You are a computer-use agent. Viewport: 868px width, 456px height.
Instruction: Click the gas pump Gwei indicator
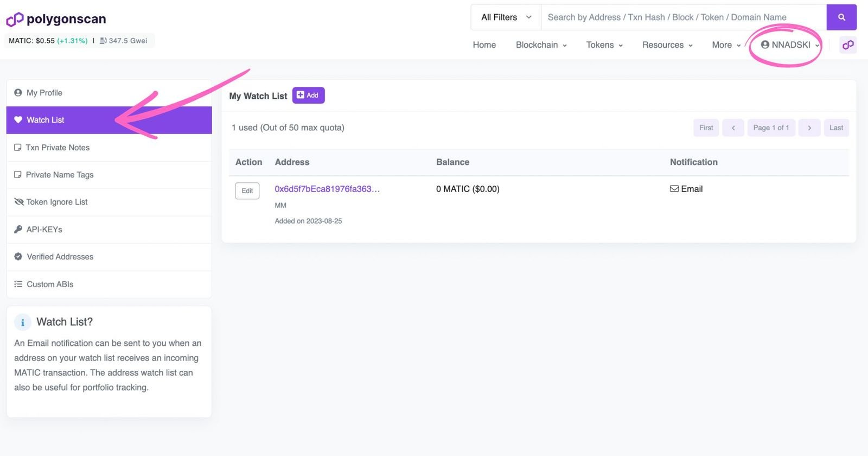point(124,41)
